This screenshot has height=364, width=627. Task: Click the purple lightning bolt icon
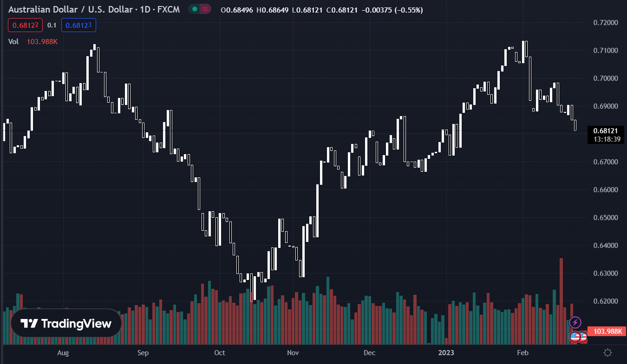(x=575, y=322)
